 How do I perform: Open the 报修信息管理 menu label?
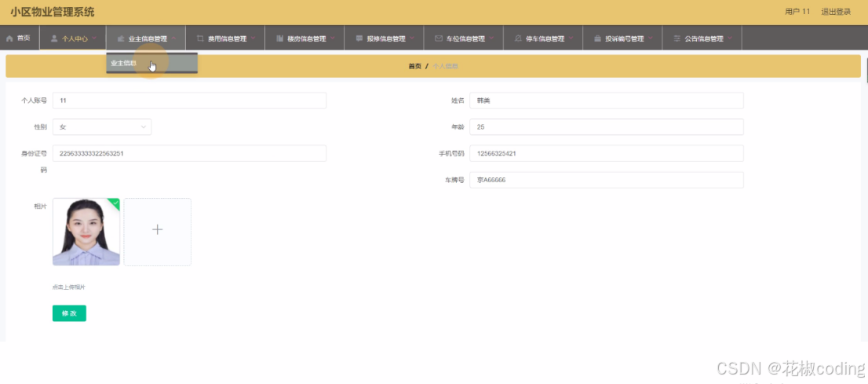[386, 38]
